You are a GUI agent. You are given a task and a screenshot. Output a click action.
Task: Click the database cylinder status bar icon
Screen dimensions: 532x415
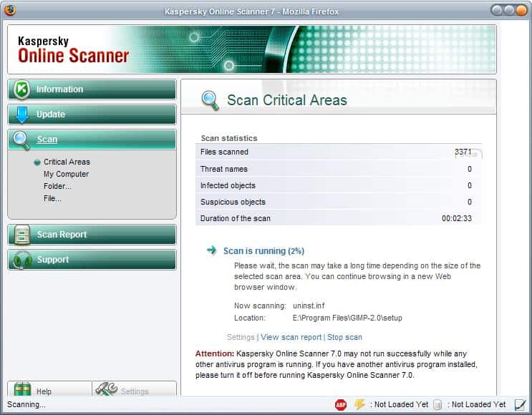437,404
